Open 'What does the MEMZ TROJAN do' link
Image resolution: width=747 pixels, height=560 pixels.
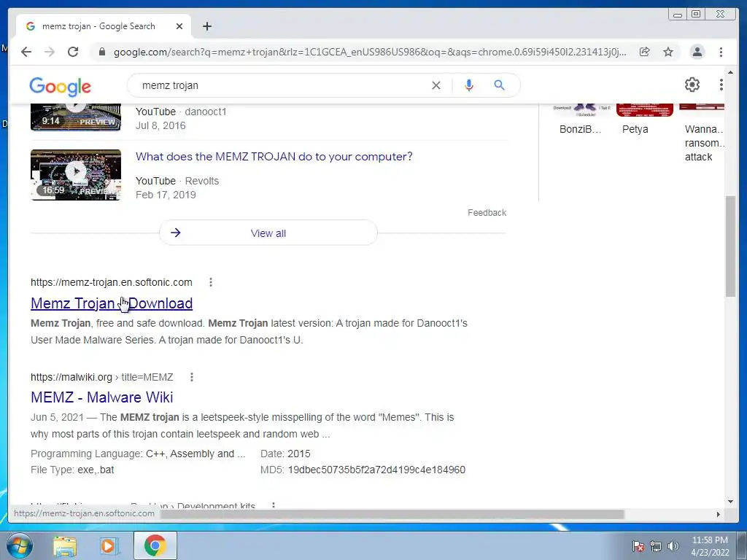tap(274, 157)
